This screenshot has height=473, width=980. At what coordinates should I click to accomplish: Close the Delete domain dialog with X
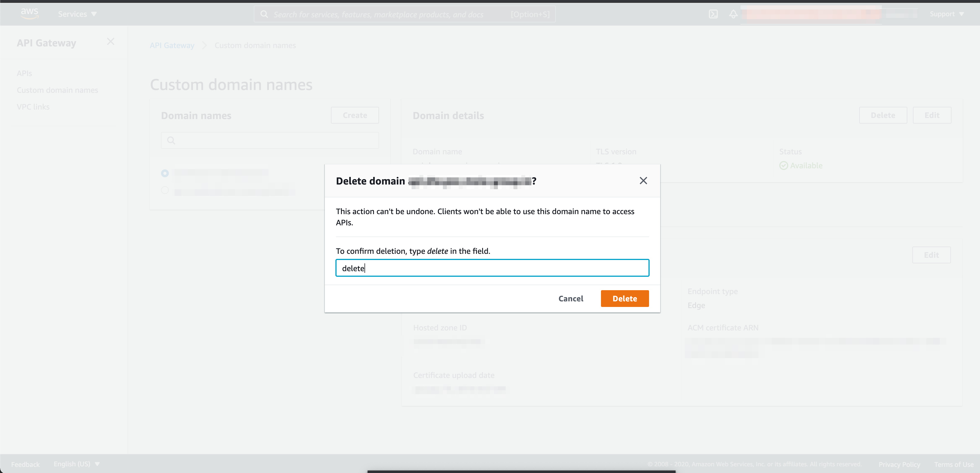pyautogui.click(x=643, y=181)
